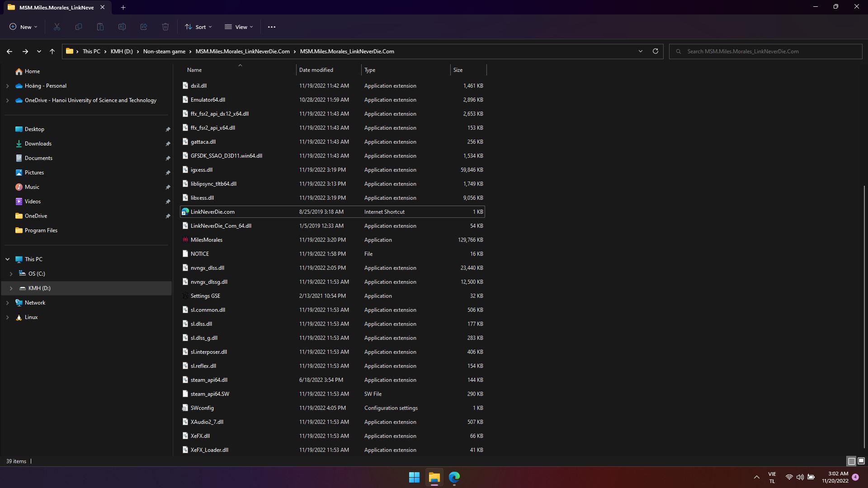This screenshot has width=868, height=488.
Task: Open the Sort dropdown menu
Action: point(198,27)
